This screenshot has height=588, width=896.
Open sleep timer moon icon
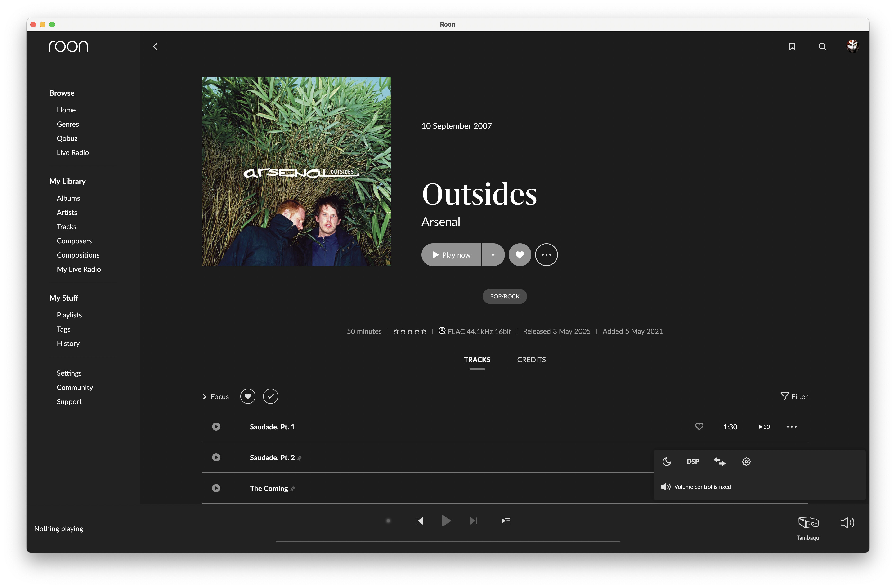tap(666, 462)
